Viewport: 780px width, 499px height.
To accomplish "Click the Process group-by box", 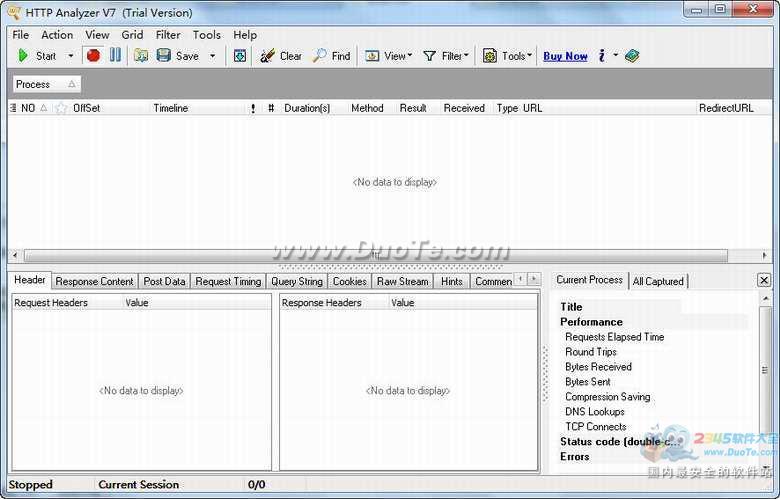I will (x=46, y=84).
